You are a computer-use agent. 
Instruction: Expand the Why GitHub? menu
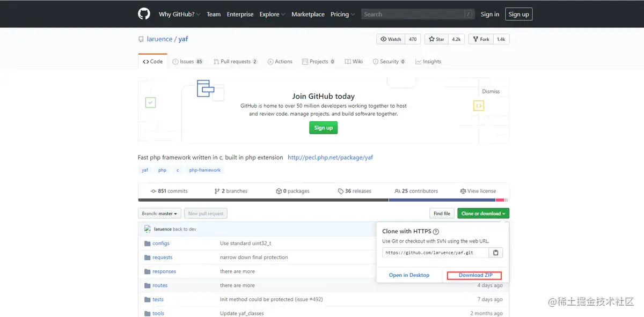pos(180,14)
